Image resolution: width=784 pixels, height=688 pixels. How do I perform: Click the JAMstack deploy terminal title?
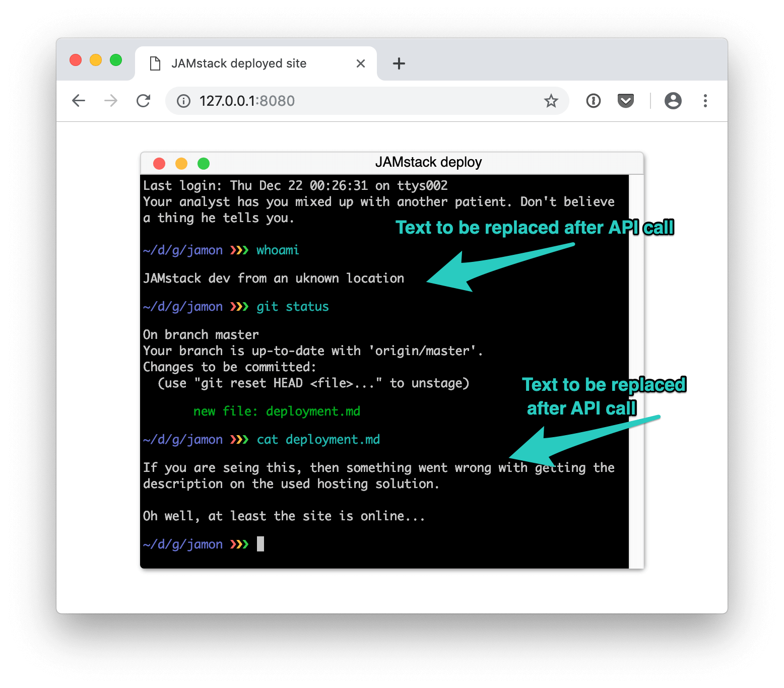tap(429, 162)
